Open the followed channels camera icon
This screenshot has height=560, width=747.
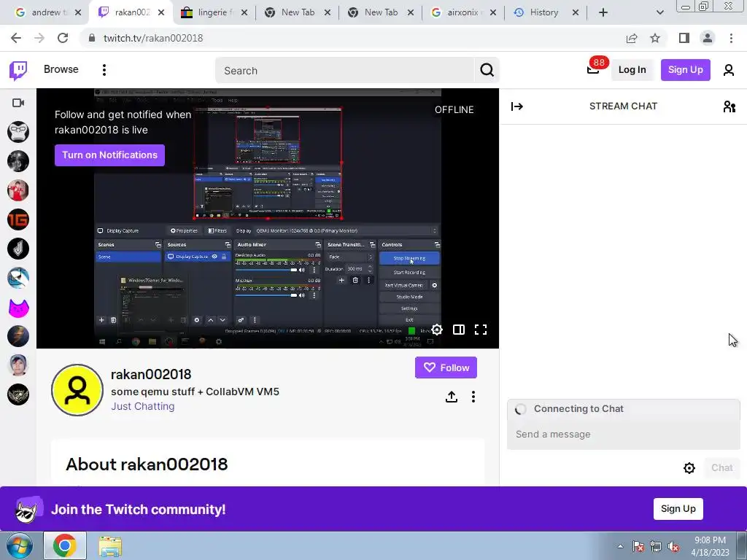tap(18, 103)
